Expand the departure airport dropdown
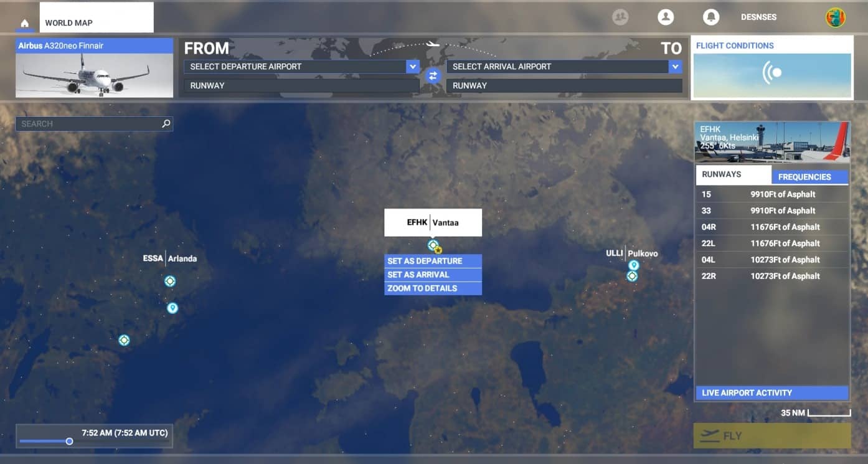Screen dimensions: 868x464 412,67
